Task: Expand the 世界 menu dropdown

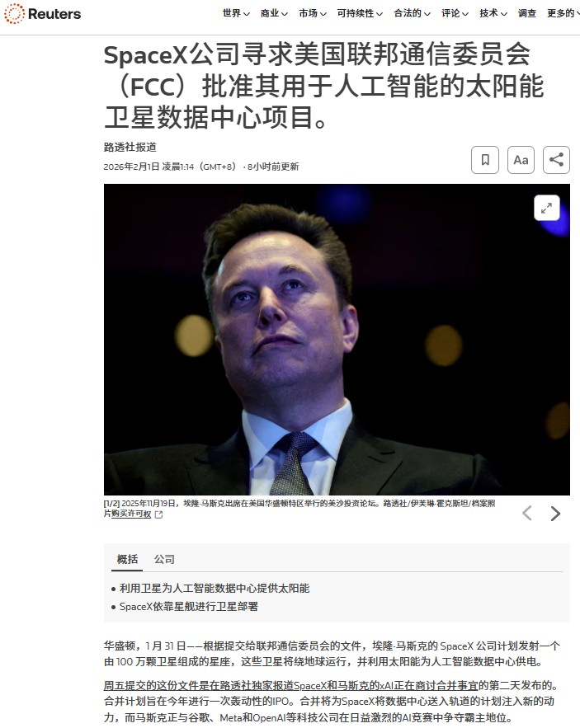Action: pyautogui.click(x=236, y=13)
